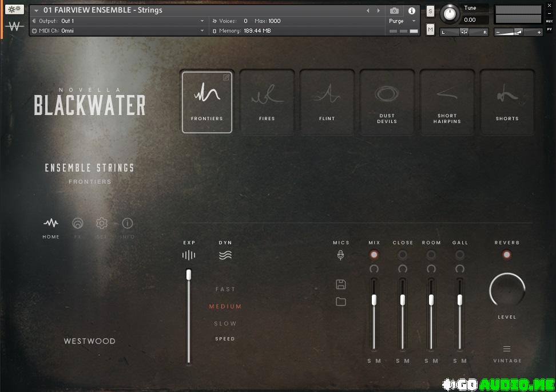The width and height of the screenshot is (556, 392).
Task: Set dynamics speed to SLOW
Action: [x=225, y=323]
